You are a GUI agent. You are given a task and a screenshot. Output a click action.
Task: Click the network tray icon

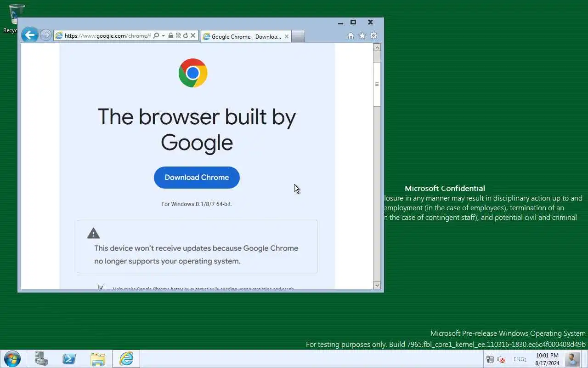tap(490, 360)
